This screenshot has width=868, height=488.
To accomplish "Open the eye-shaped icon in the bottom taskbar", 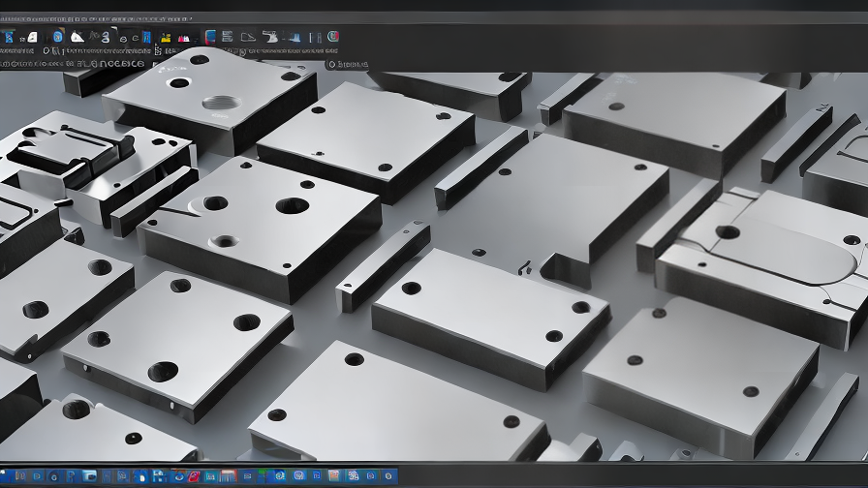I will tap(179, 476).
